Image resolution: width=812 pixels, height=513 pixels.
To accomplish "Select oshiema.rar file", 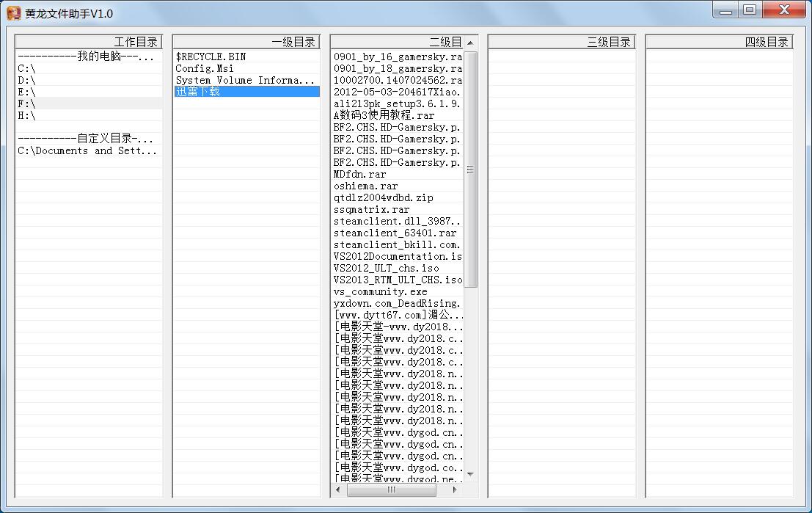I will click(x=397, y=186).
